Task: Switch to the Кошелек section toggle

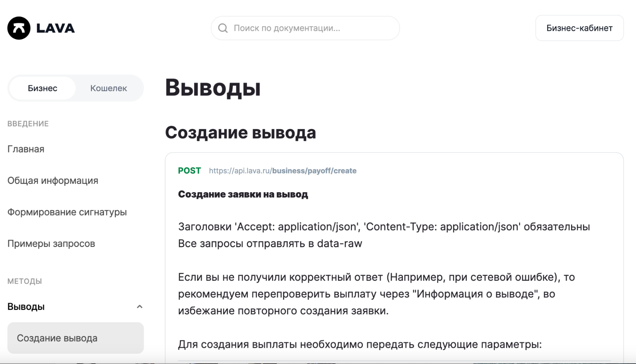Action: pyautogui.click(x=108, y=88)
